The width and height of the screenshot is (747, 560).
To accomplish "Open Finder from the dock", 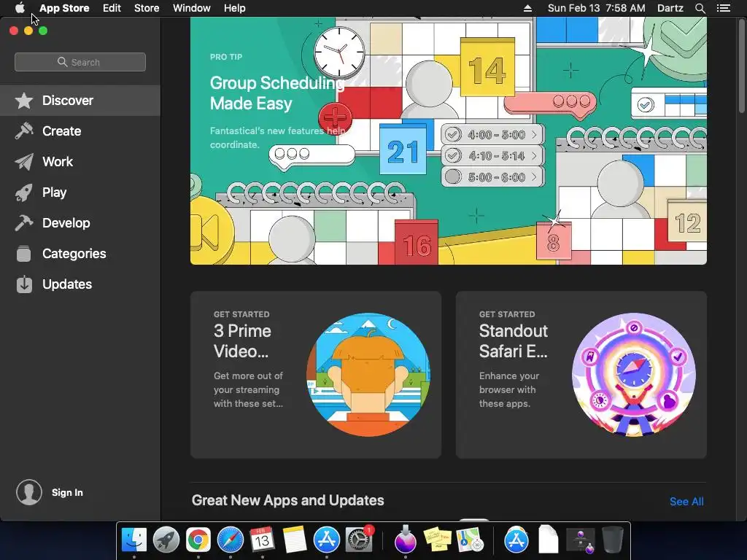I will click(x=134, y=540).
